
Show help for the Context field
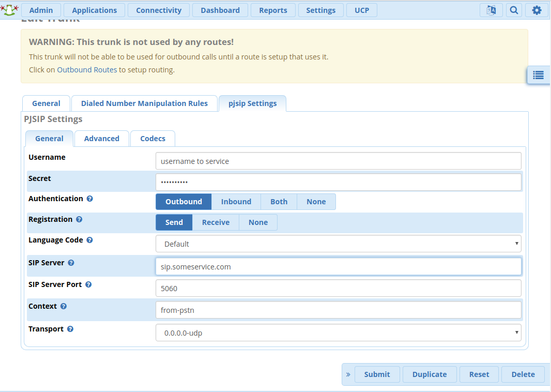tap(64, 306)
